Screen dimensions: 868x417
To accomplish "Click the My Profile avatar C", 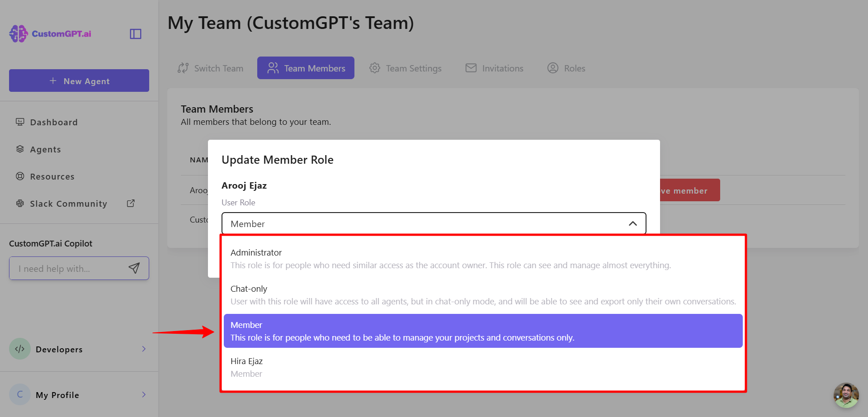I will pos(20,394).
